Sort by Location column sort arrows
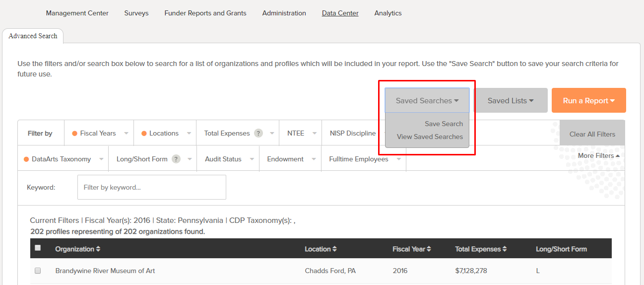The width and height of the screenshot is (644, 285). (x=335, y=249)
